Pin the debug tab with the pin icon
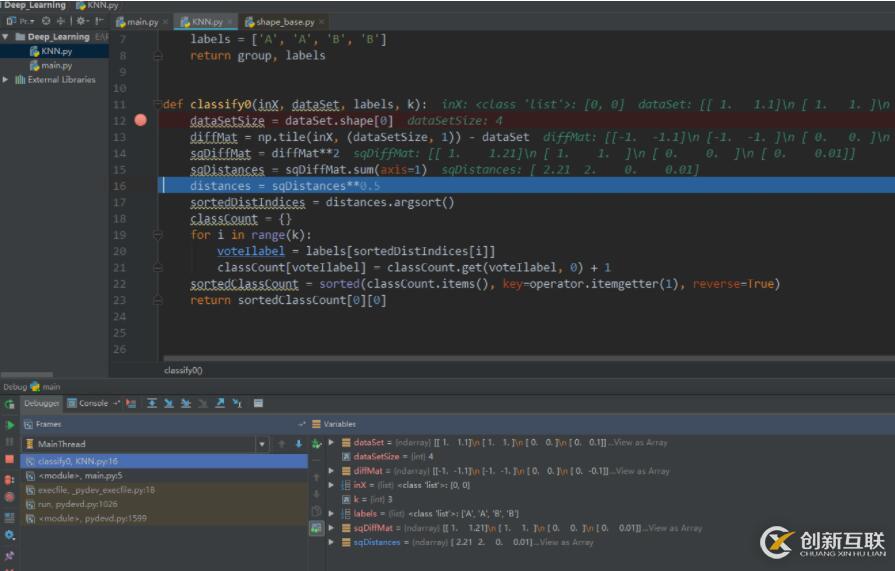The image size is (895, 571). pos(10,555)
